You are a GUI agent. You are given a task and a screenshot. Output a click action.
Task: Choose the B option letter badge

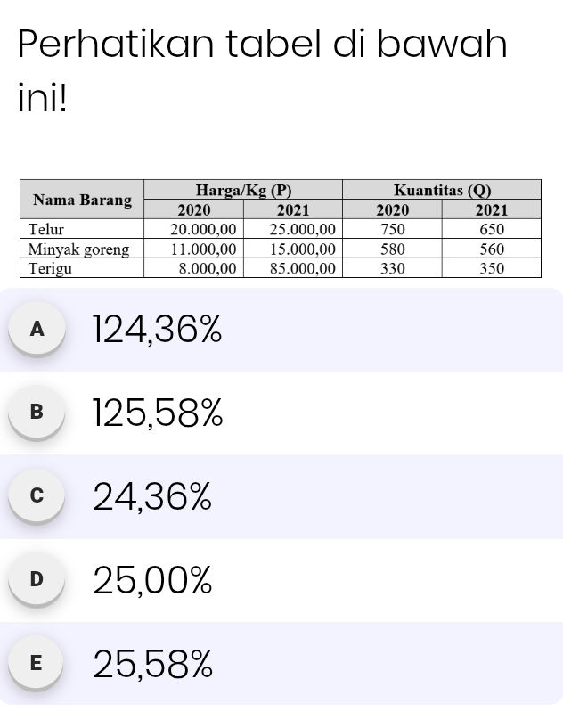coord(37,412)
